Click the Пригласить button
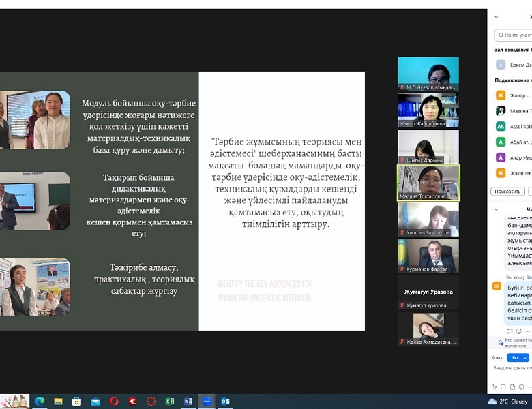 tap(507, 192)
